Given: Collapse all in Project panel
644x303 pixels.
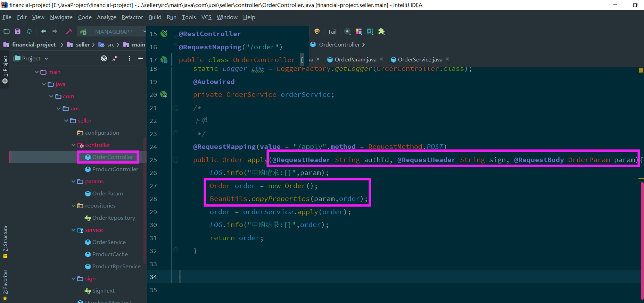Looking at the screenshot, I should coord(115,58).
